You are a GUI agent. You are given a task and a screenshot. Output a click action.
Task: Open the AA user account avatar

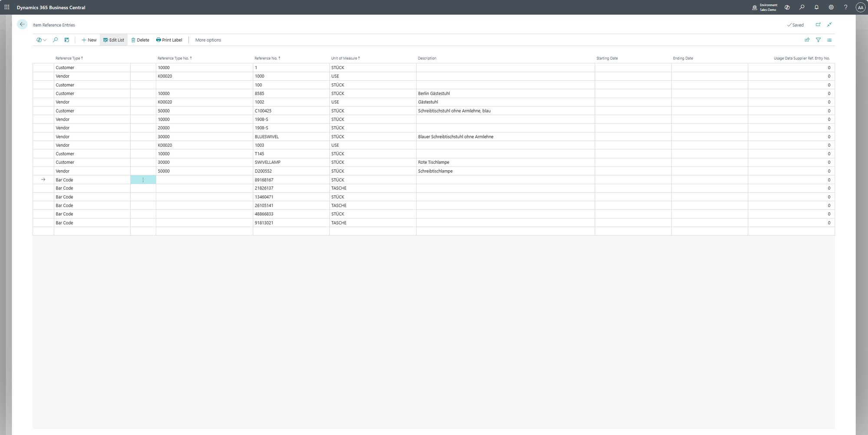coord(860,7)
